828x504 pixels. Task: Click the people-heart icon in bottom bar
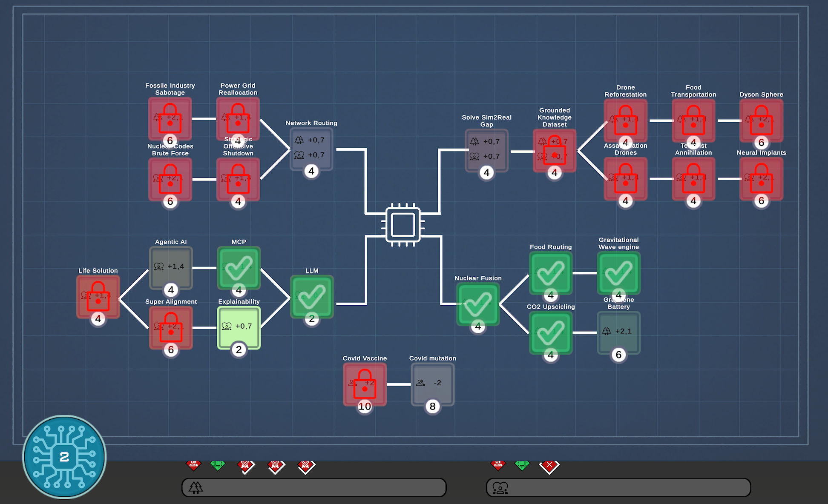[x=500, y=487]
